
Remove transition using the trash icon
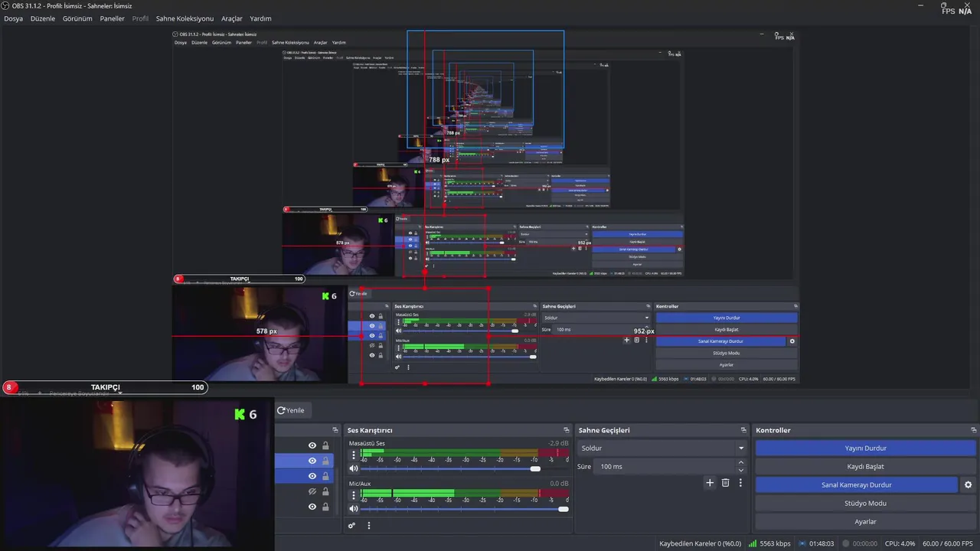click(x=726, y=483)
